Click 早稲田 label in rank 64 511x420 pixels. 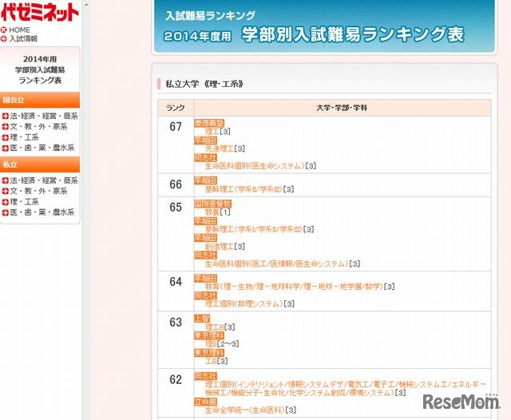[205, 278]
